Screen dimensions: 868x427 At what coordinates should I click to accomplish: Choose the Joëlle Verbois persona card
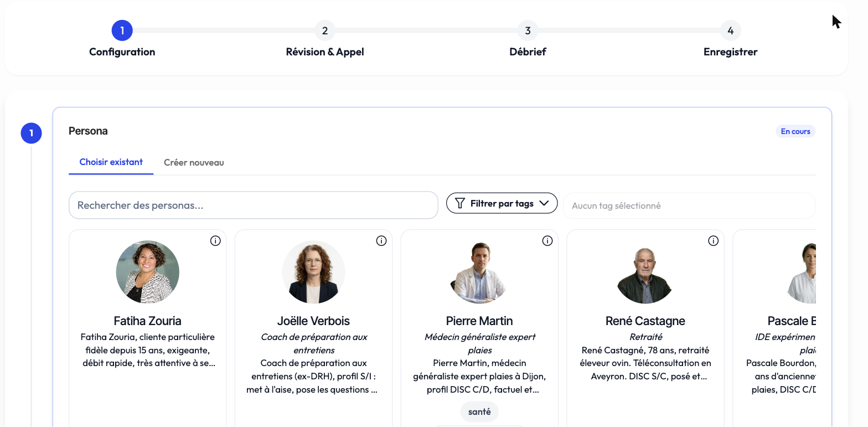point(314,328)
